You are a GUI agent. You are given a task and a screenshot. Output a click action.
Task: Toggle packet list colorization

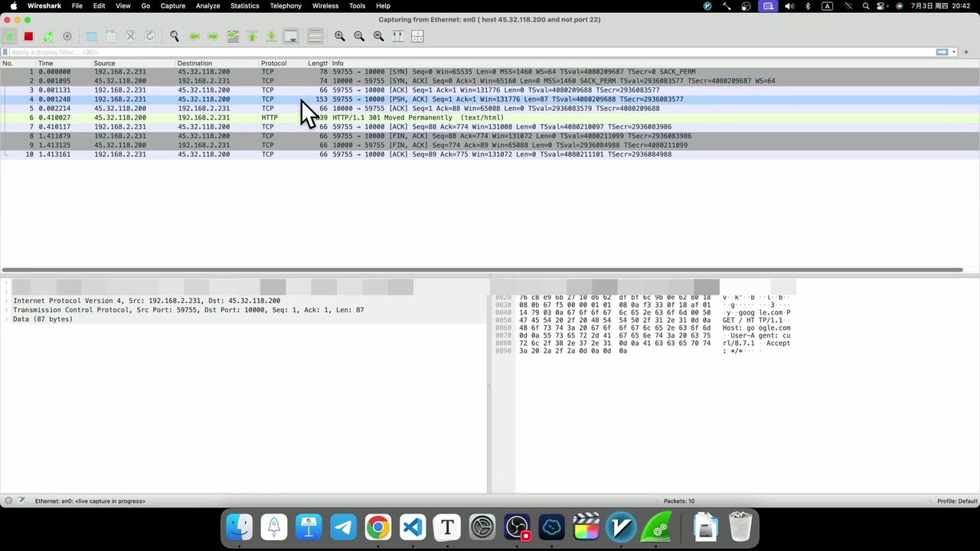pos(315,36)
